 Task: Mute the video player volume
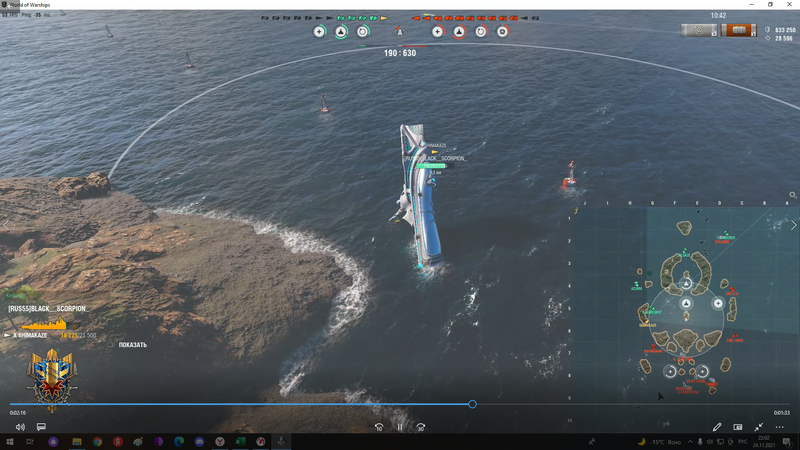click(x=20, y=427)
